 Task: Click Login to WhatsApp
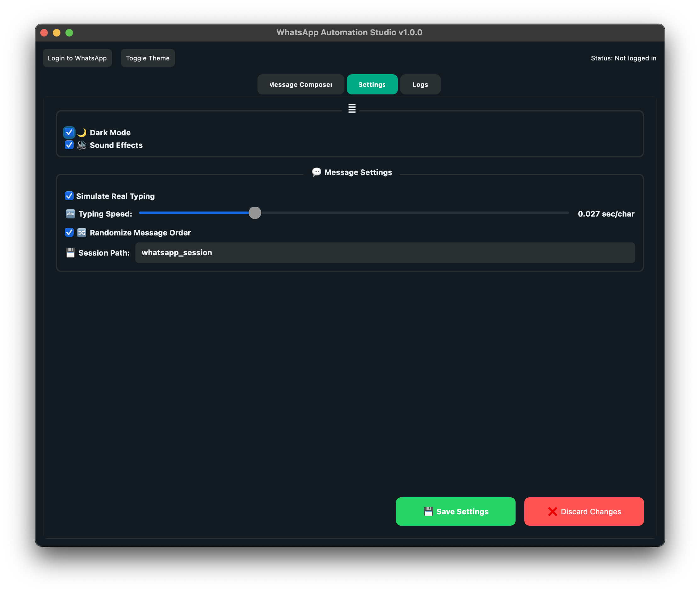(x=77, y=58)
